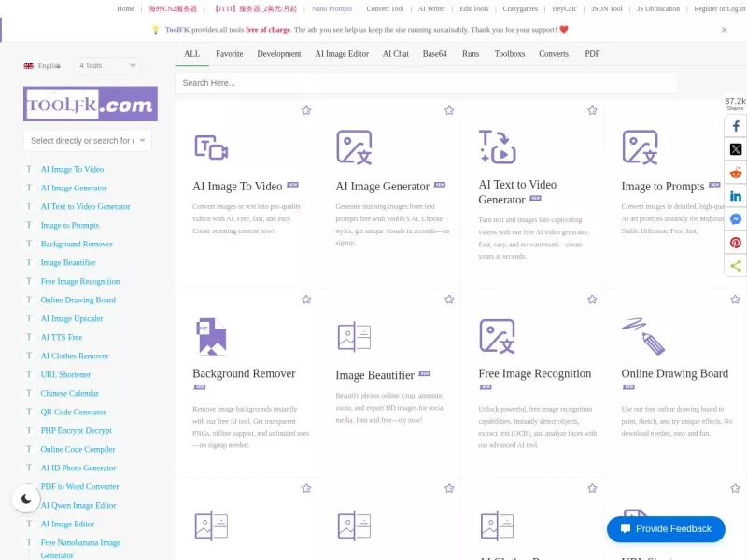Click the Image Beautifier card icon
This screenshot has width=747, height=560.
[x=354, y=337]
